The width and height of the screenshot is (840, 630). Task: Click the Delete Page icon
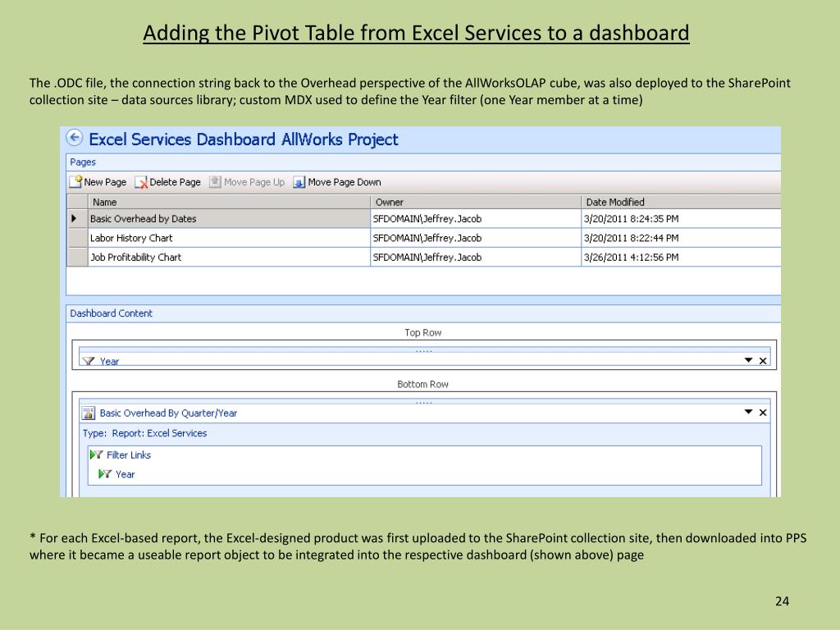pos(141,182)
